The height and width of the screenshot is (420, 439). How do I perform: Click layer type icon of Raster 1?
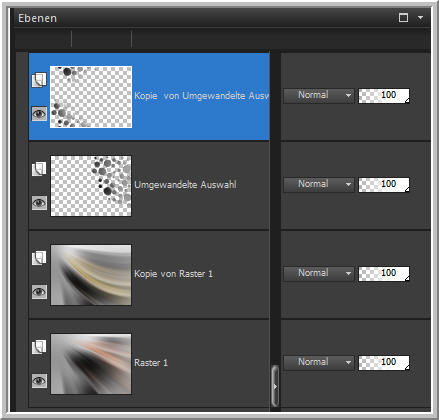pos(39,347)
